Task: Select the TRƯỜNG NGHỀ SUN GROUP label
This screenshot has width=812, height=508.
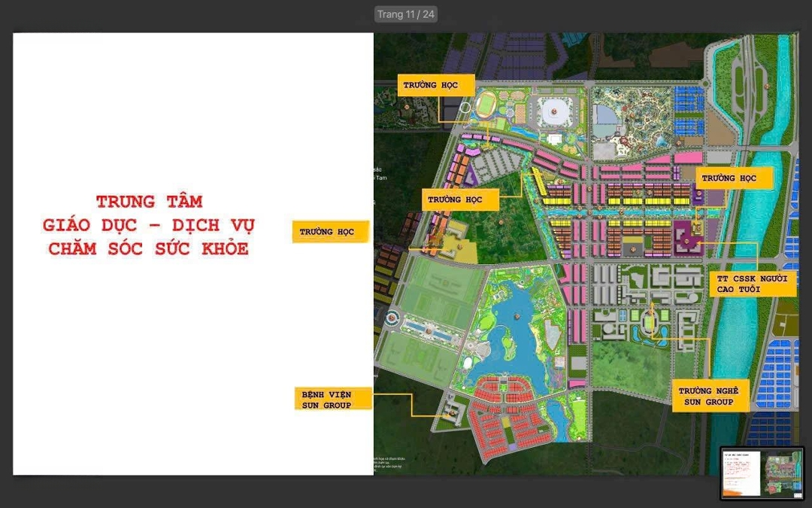Action: tap(709, 397)
